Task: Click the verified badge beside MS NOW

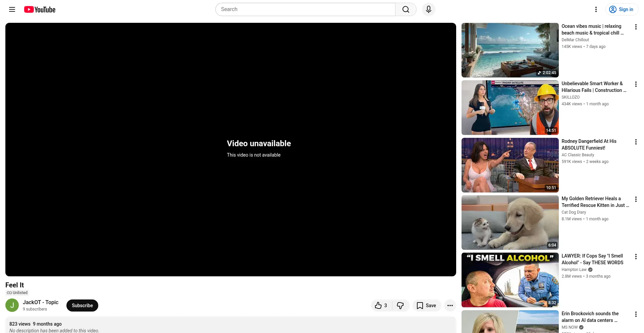Action: [581, 327]
